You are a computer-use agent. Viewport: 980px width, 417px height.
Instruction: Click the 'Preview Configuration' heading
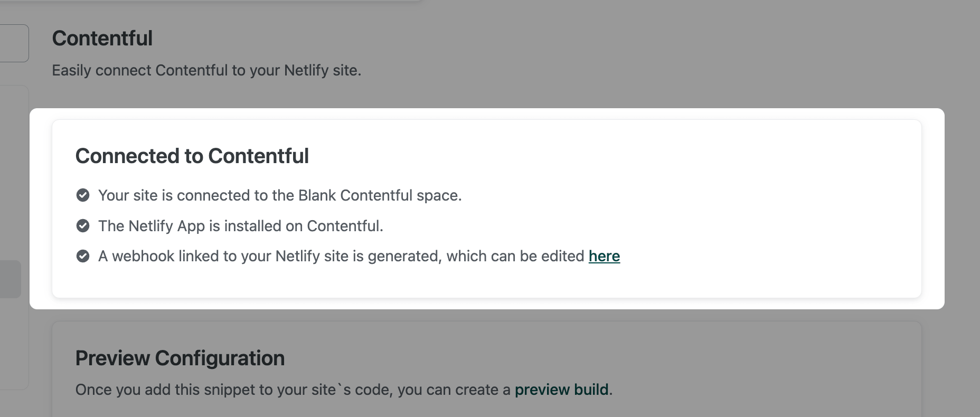tap(180, 358)
